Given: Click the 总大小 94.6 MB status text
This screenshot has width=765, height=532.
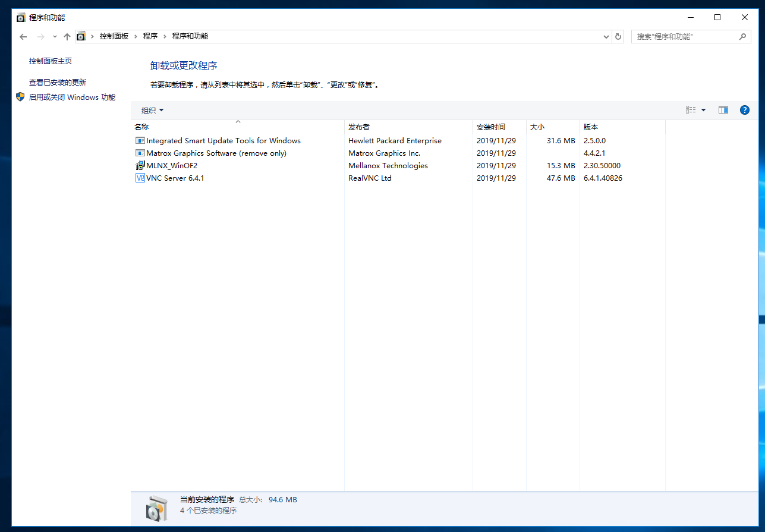Looking at the screenshot, I should [x=268, y=500].
